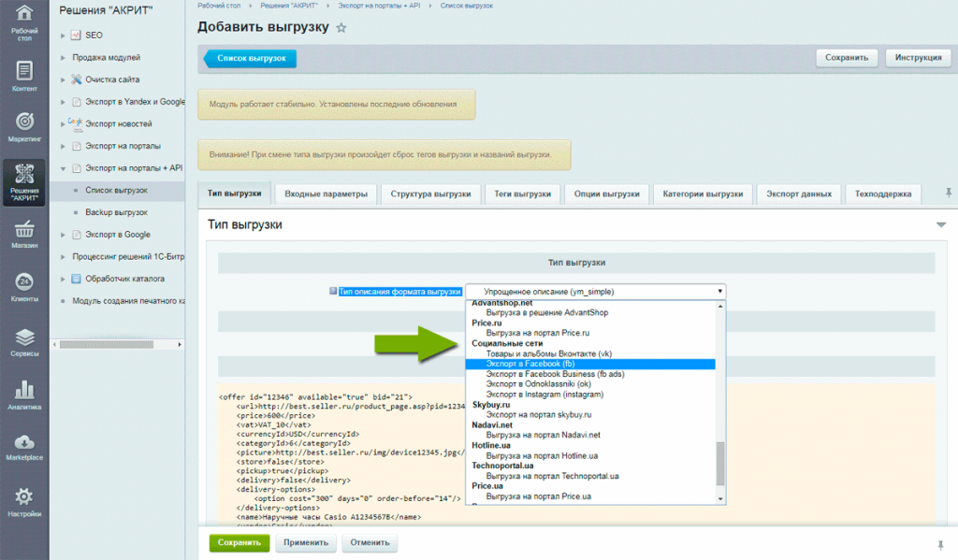958x560 pixels.
Task: Open the Рабочий стол sidebar icon
Action: click(x=24, y=21)
